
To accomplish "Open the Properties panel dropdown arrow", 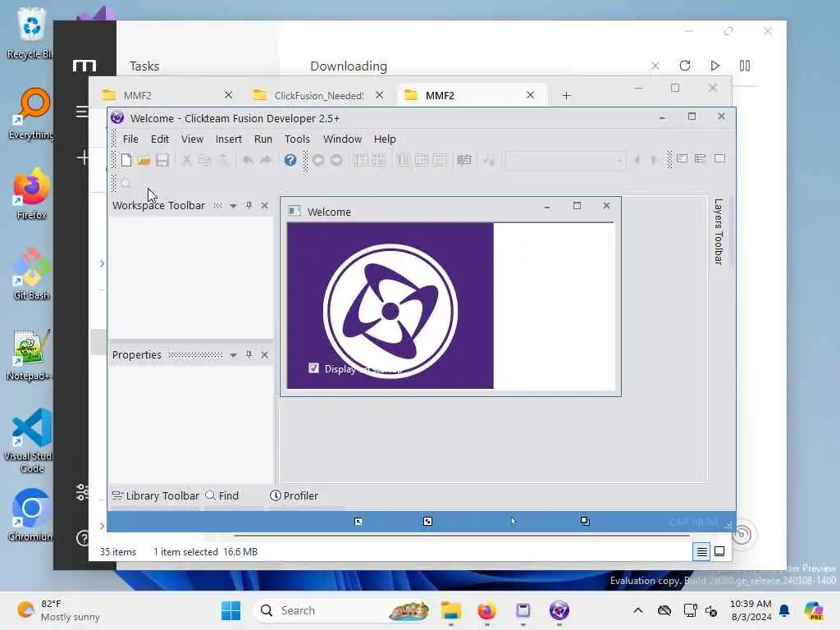I will coord(233,355).
